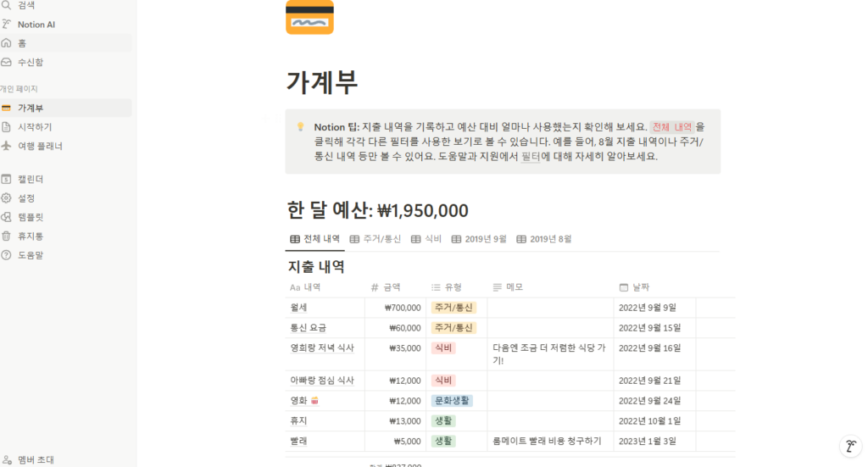Click 생활 tag in 휴지 row

[x=442, y=421]
